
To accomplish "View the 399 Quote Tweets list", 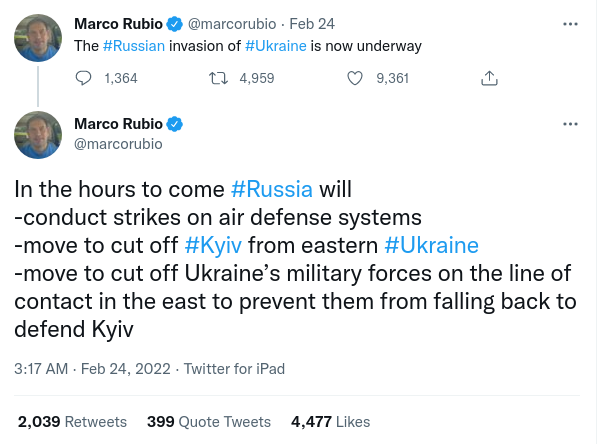I will click(209, 422).
